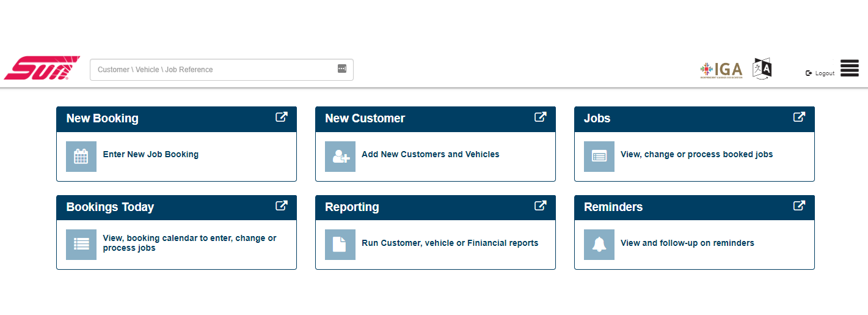Image resolution: width=868 pixels, height=315 pixels.
Task: Open New Booking in external window
Action: (281, 117)
